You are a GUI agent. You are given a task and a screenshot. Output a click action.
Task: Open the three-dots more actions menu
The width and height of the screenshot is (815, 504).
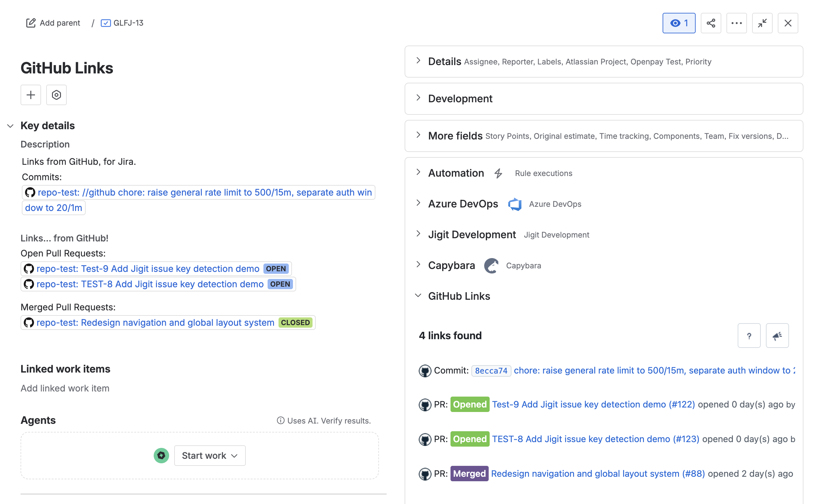pos(736,23)
